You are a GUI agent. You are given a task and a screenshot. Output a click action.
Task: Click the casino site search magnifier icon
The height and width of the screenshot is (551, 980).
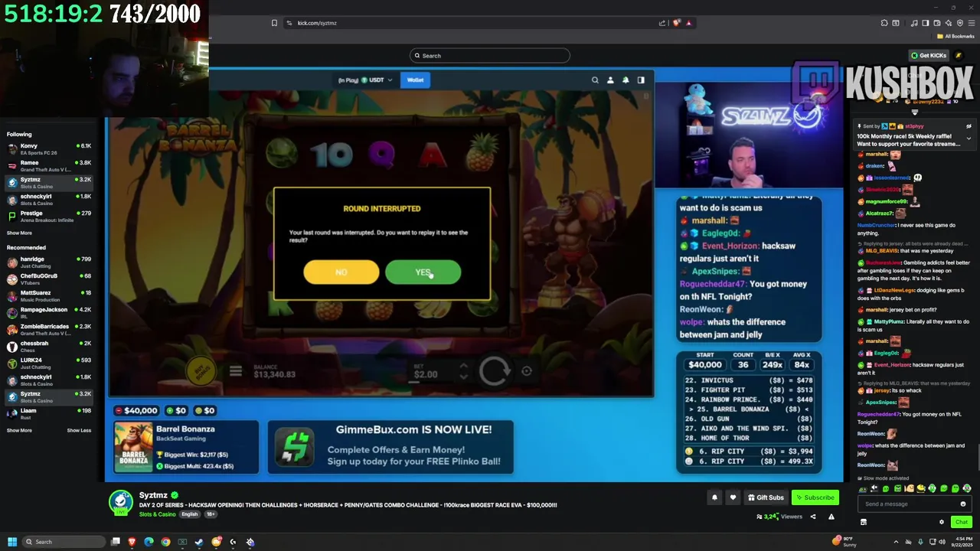(x=595, y=80)
